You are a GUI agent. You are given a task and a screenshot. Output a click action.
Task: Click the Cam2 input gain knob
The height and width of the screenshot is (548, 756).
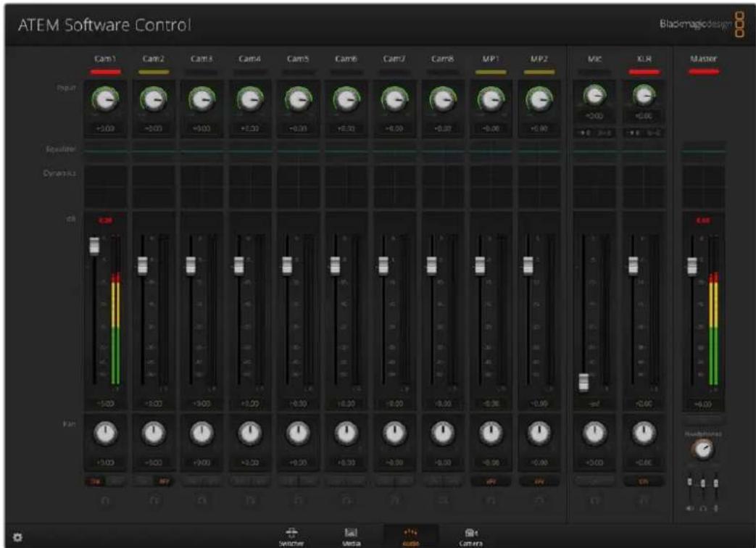154,100
